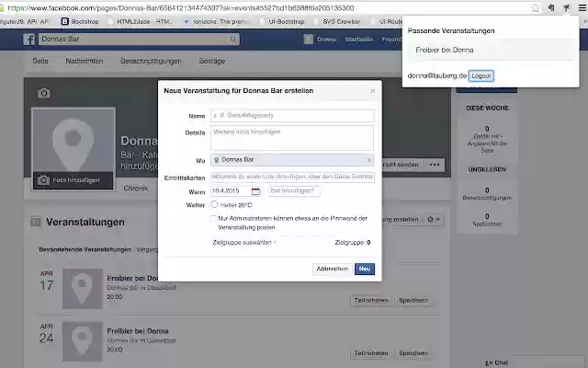The image size is (588, 368).
Task: Select Freibier bei Donna in extension popup
Action: (445, 50)
